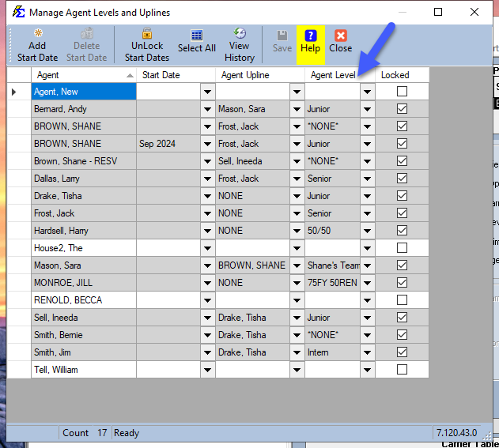Open Start Date dropdown for Drake, Tisha
Screen dimensions: 499x448
coord(207,196)
